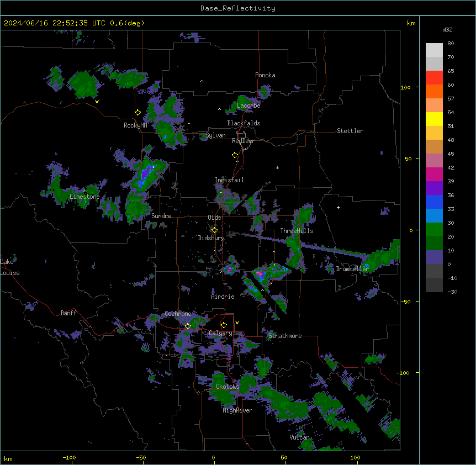Select the magenta 39-42 dBZ legend swatch
The image size is (476, 465).
(x=434, y=174)
